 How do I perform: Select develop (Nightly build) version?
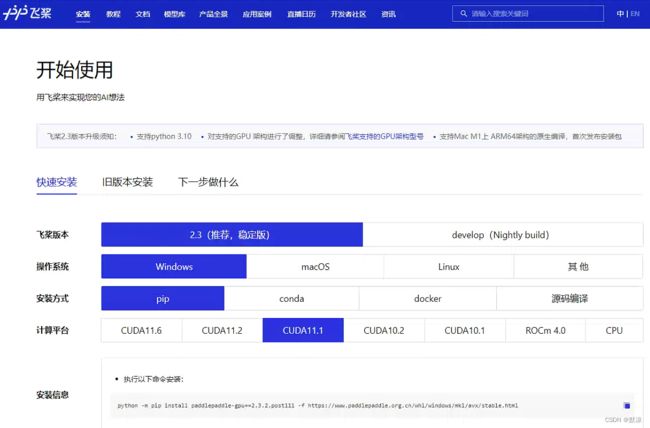point(503,235)
